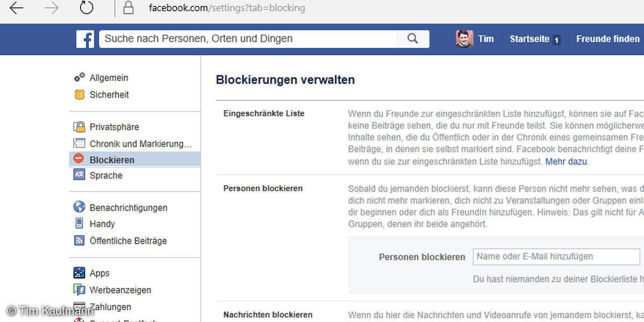Screen dimensions: 644x322
Task: Open Allgemein settings
Action: [109, 78]
